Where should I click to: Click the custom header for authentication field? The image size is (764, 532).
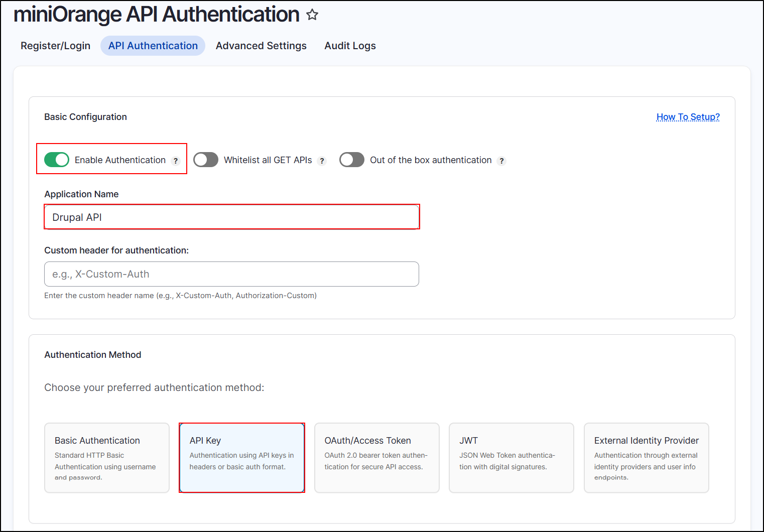coord(231,274)
